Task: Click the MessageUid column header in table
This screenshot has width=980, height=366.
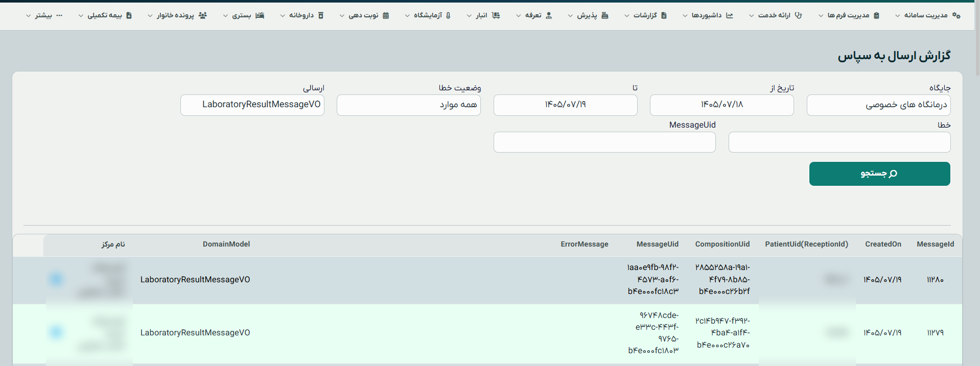Action: pos(658,245)
